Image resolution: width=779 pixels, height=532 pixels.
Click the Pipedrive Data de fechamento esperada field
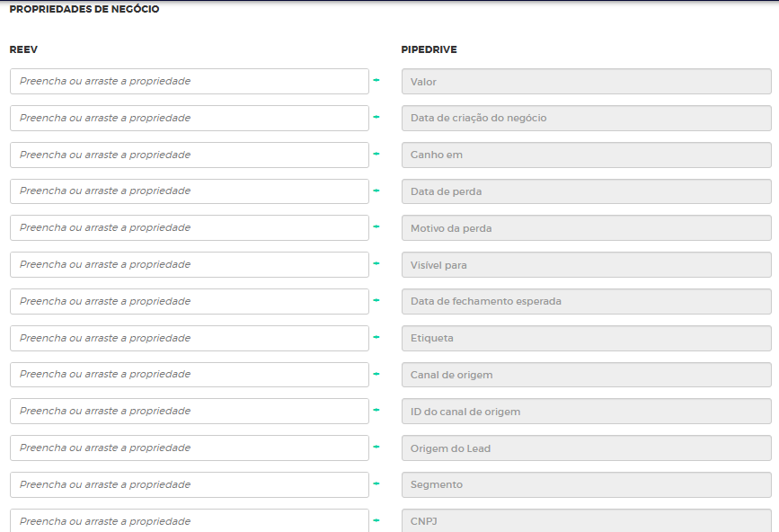586,301
